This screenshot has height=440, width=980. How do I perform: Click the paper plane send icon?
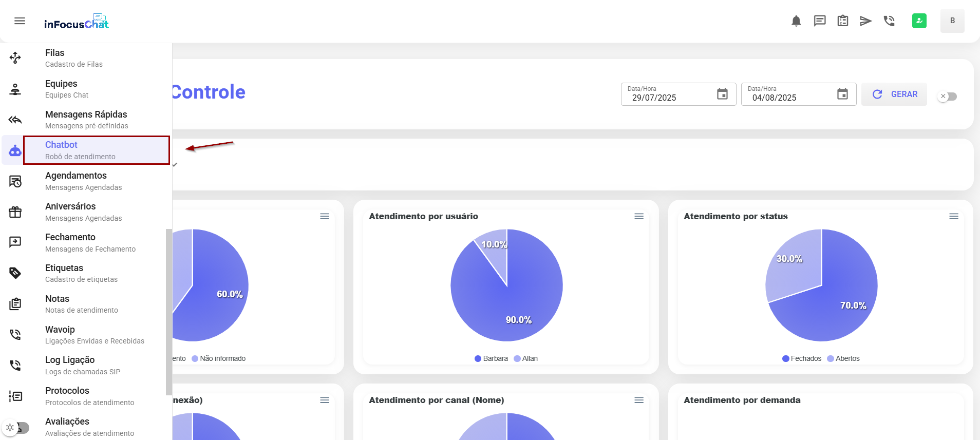[866, 21]
